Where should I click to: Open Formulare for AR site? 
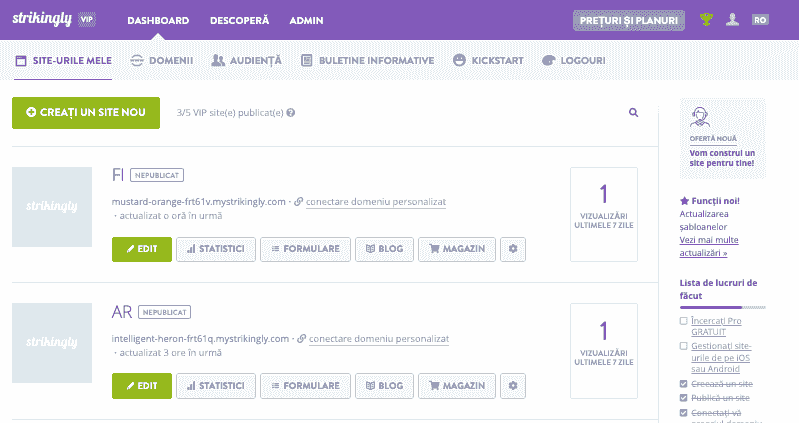point(305,386)
